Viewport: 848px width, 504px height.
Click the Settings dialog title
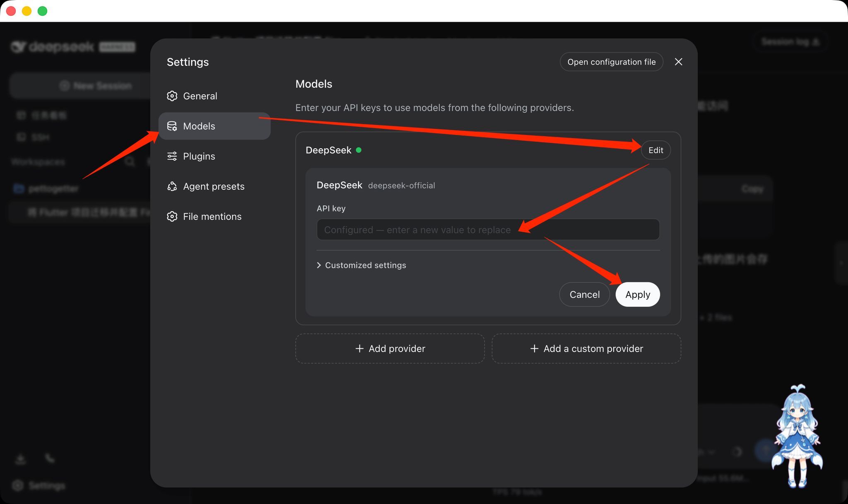(188, 62)
